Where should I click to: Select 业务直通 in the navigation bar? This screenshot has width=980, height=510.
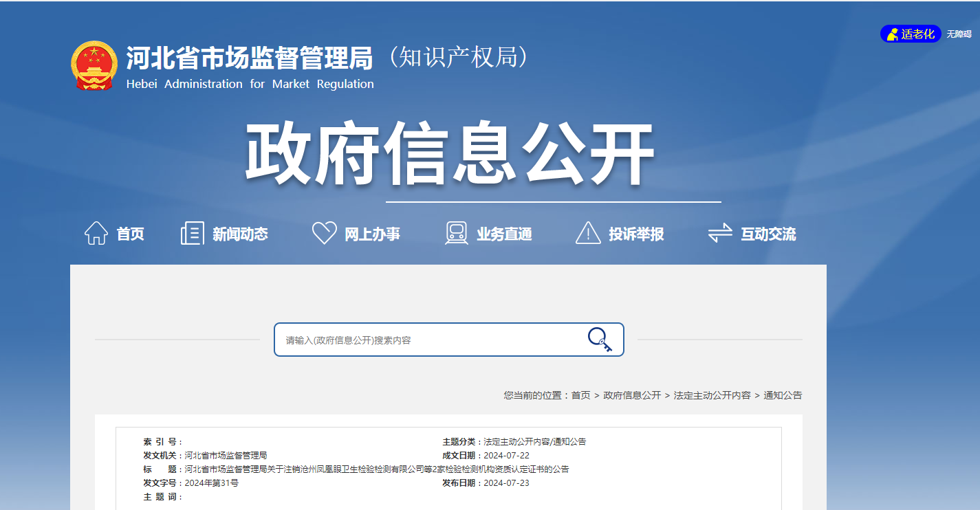[x=504, y=234]
